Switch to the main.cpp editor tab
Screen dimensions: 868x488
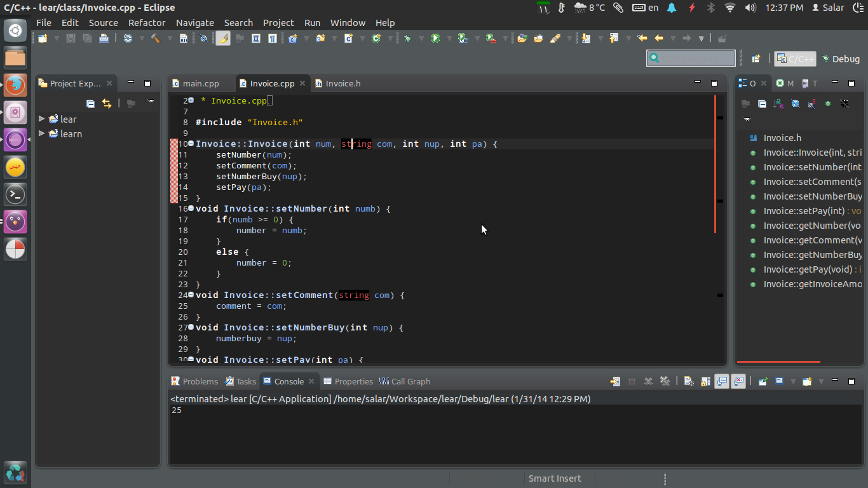point(200,83)
